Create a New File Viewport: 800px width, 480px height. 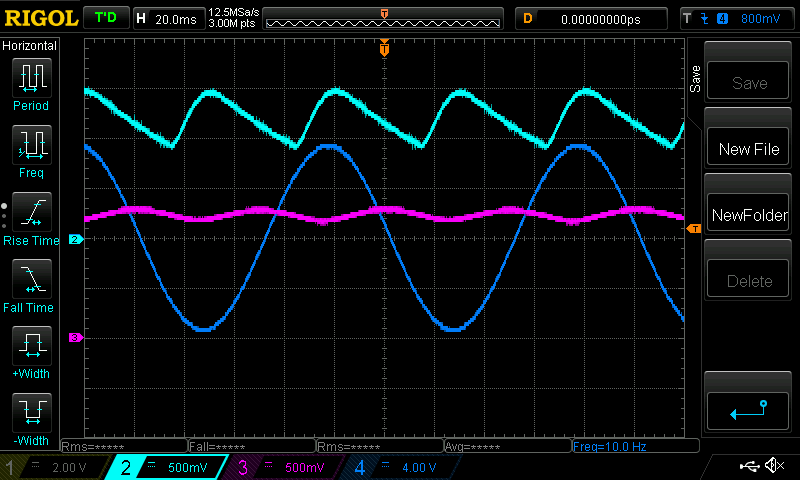coord(749,149)
